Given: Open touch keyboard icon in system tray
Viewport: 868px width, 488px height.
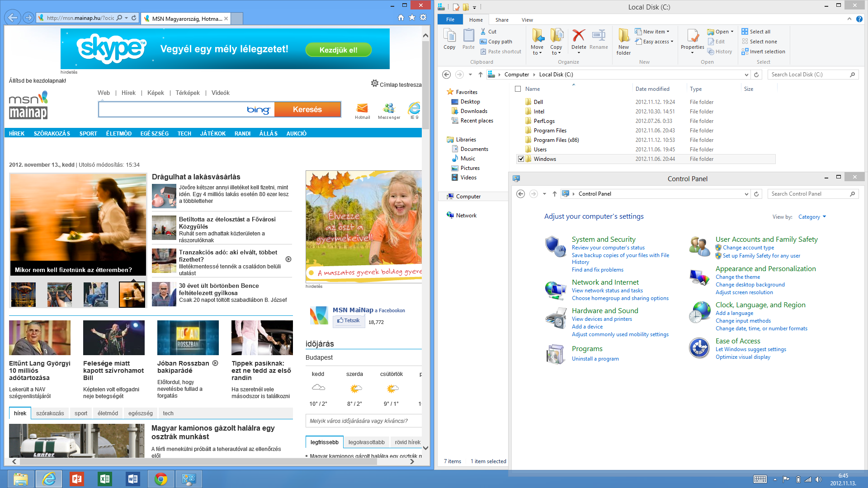Looking at the screenshot, I should click(760, 479).
